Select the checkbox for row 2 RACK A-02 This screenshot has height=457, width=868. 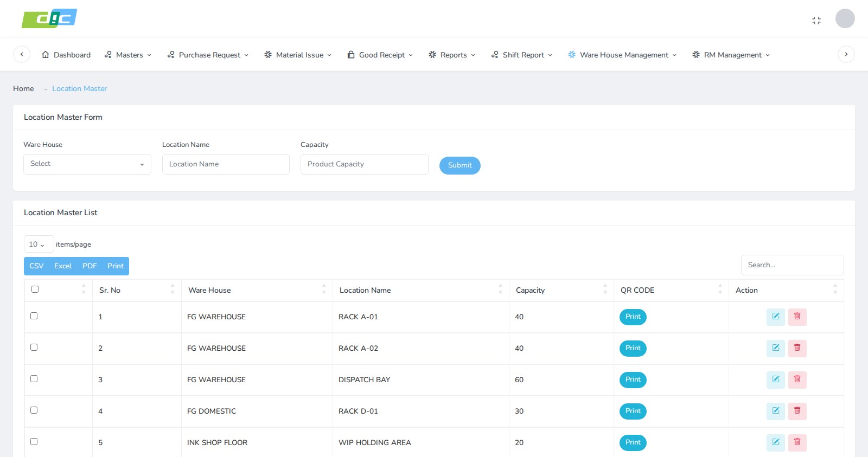click(34, 347)
